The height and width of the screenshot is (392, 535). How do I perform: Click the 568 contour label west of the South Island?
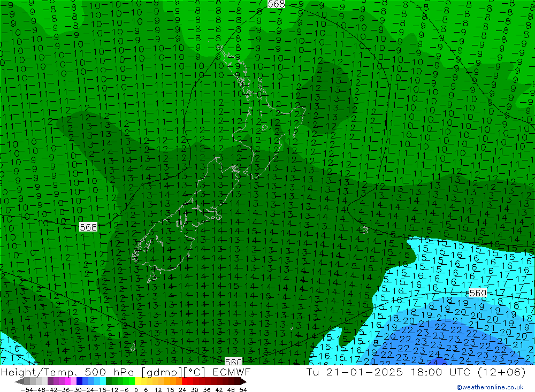point(88,227)
